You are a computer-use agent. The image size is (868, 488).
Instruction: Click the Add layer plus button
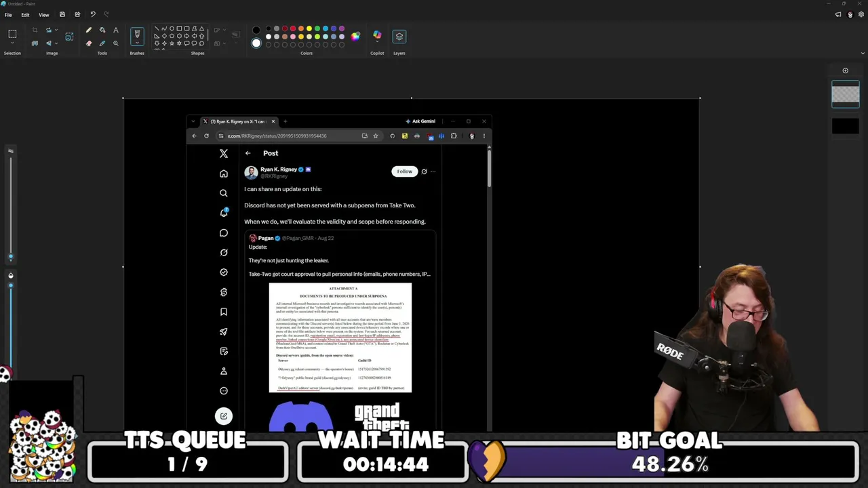tap(845, 70)
